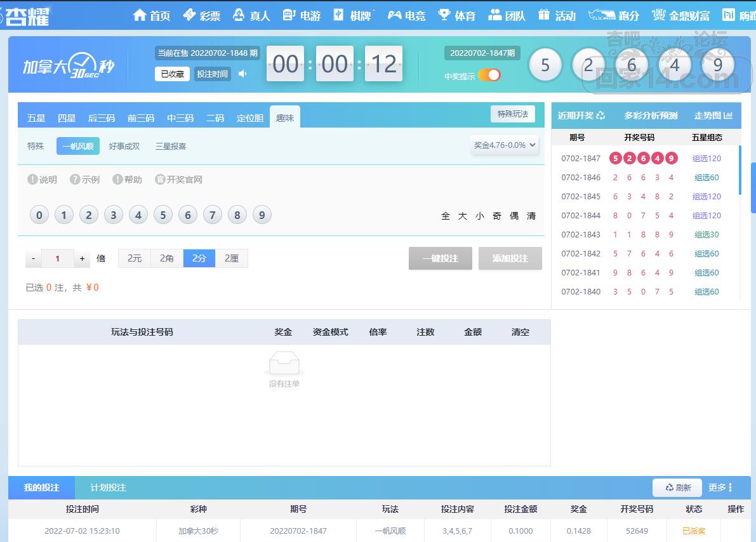Open the 更多 menu
756x542 pixels.
tap(720, 487)
